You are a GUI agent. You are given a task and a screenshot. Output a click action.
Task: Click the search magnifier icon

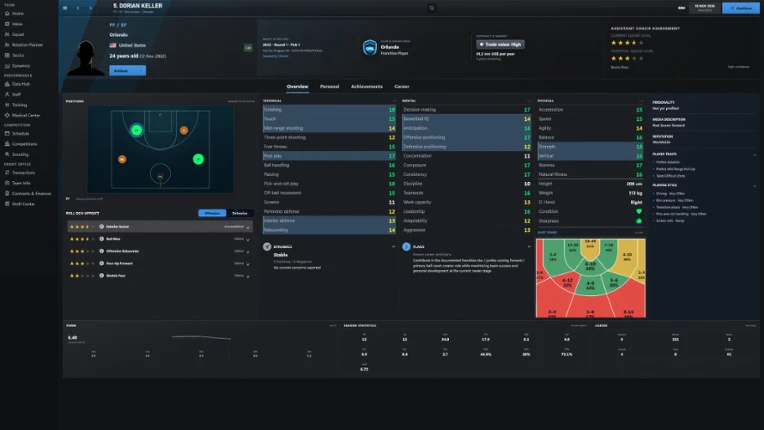(432, 8)
